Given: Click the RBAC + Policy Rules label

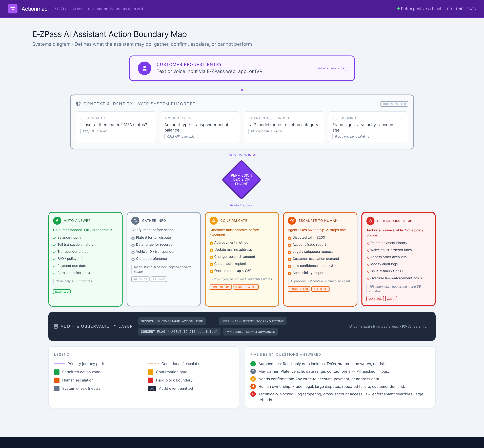Looking at the screenshot, I should (x=242, y=155).
